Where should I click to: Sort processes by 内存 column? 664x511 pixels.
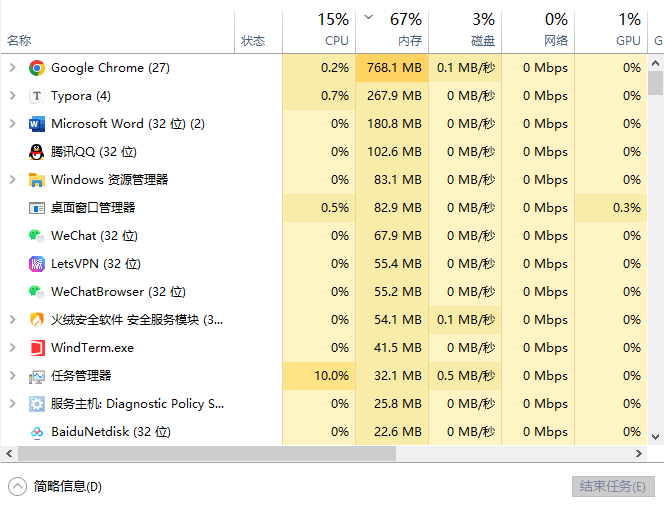click(392, 32)
